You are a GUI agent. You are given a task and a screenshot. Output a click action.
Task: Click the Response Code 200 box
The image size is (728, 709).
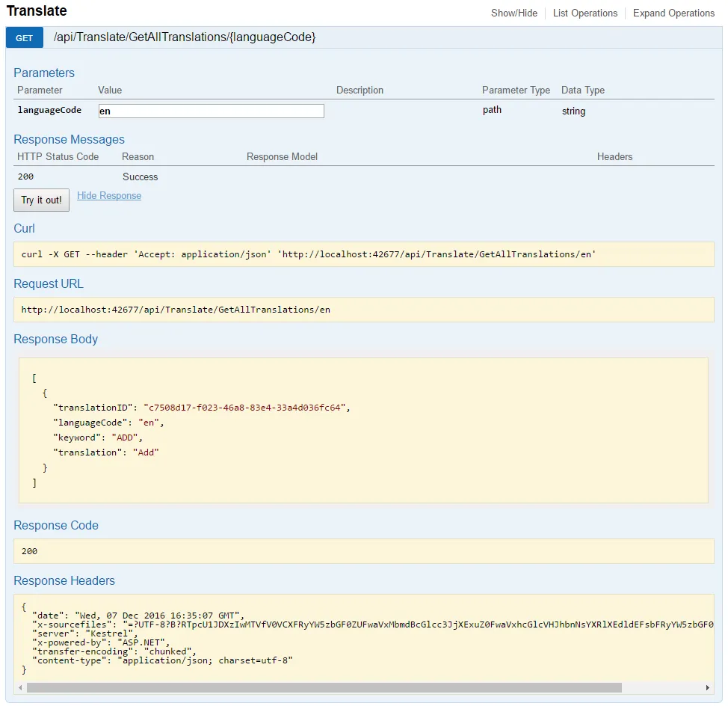364,551
